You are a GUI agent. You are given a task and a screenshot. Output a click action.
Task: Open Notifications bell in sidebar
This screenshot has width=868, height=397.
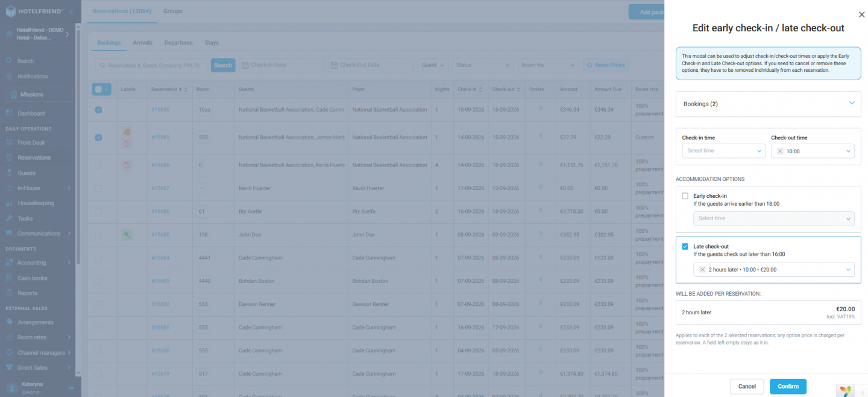(9, 77)
